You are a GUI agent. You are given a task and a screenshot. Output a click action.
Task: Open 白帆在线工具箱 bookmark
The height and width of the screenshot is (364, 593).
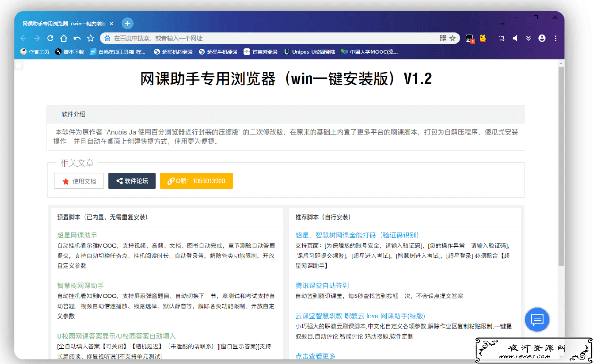point(118,52)
